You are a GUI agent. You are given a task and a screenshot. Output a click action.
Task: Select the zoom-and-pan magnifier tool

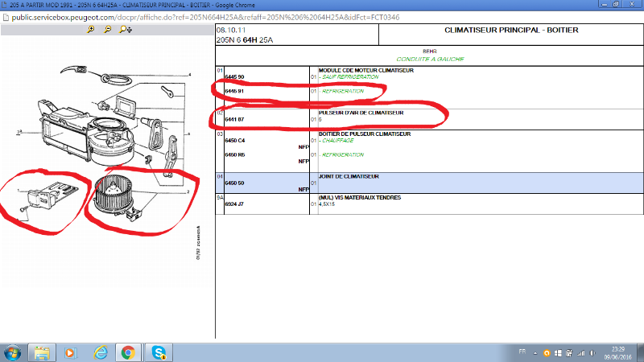126,30
